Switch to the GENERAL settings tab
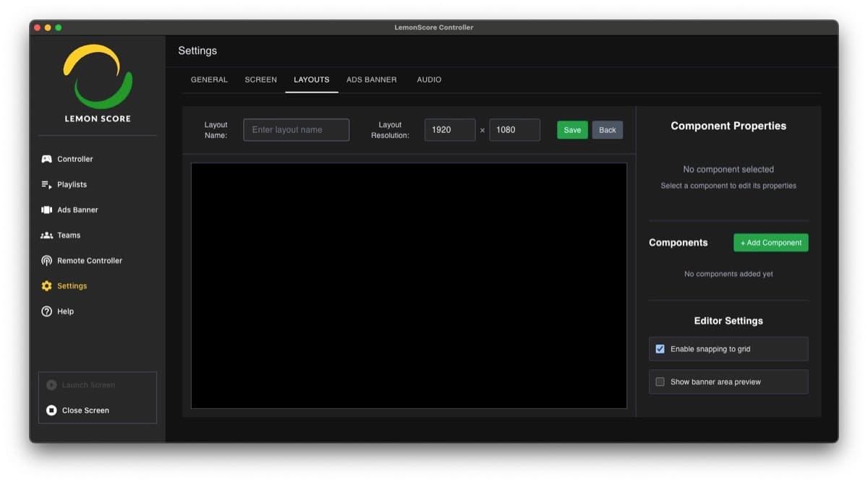The image size is (868, 482). pos(209,79)
